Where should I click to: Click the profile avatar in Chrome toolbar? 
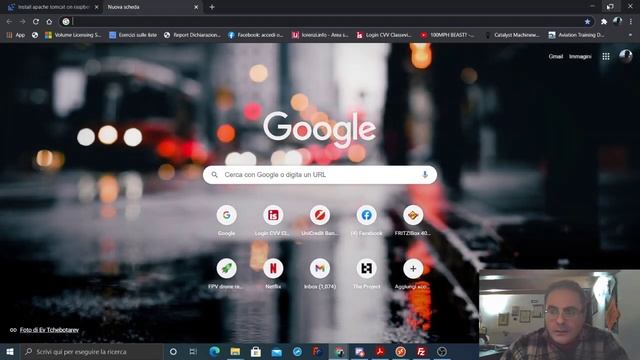point(617,21)
